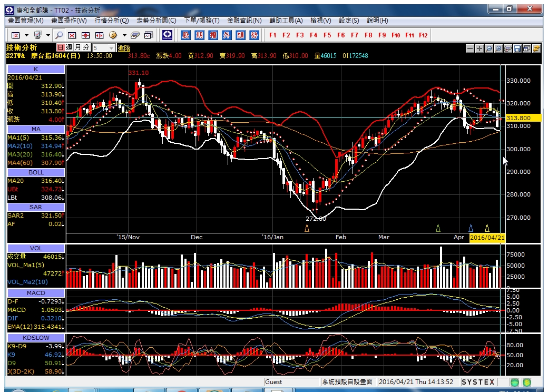Viewport: 548px width, 392px height.
Task: Click the 股 stocks quick button
Action: click(x=185, y=35)
